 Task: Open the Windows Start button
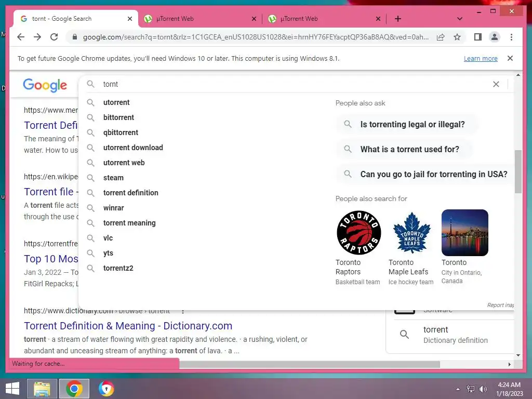click(12, 389)
